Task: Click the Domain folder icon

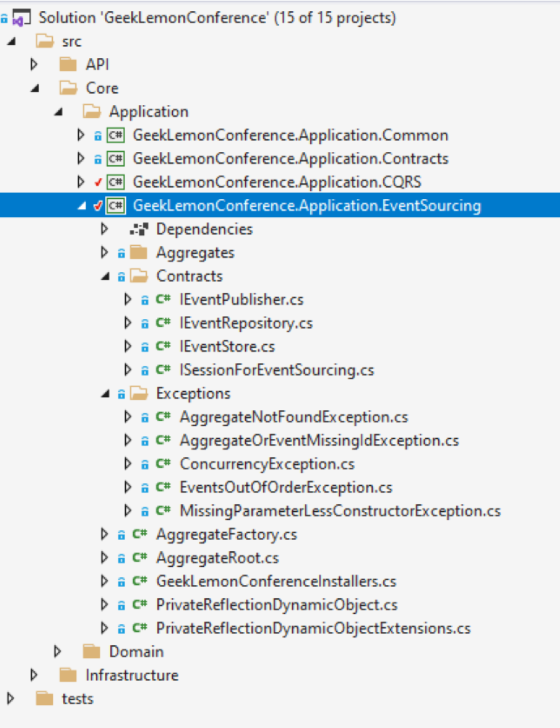Action: pos(92,651)
